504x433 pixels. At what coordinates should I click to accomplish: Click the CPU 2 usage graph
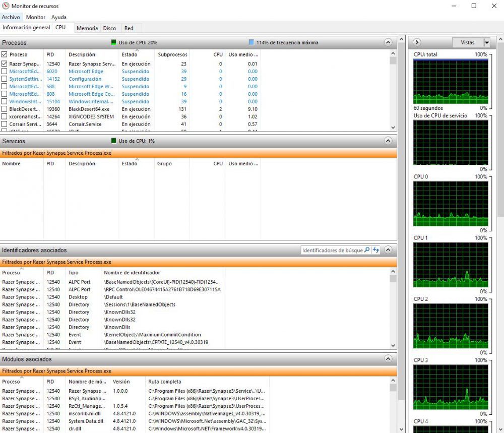[450, 325]
